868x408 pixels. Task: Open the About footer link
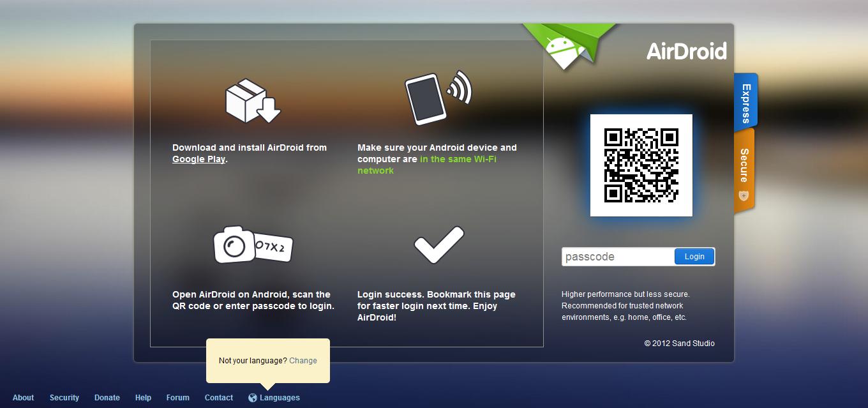(x=24, y=398)
